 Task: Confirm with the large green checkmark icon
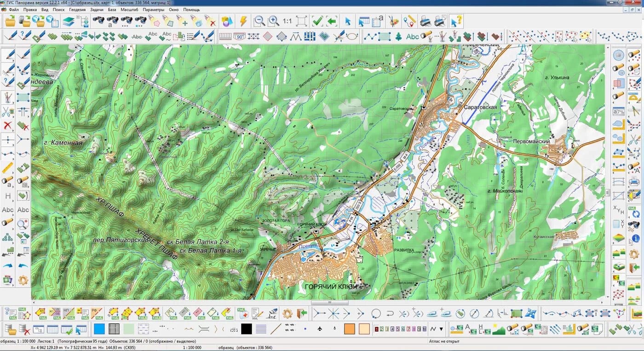coord(317,21)
